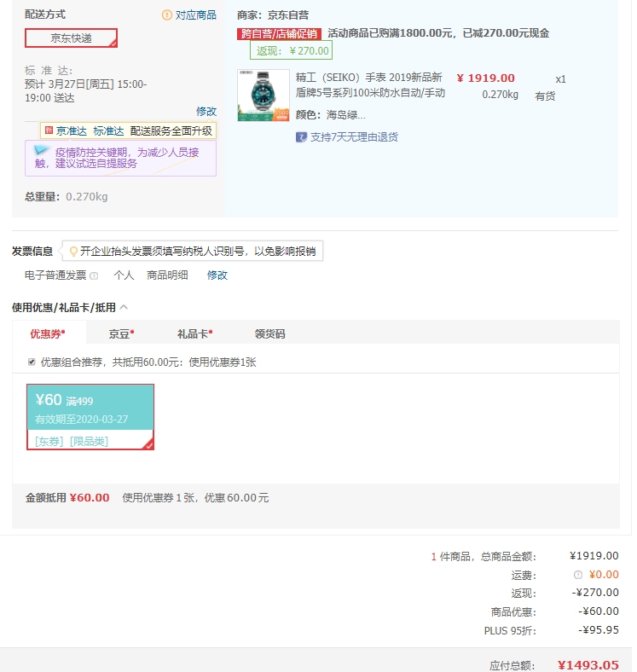Viewport: 637px width, 672px height.
Task: Switch to the 领货码 tab
Action: point(269,333)
